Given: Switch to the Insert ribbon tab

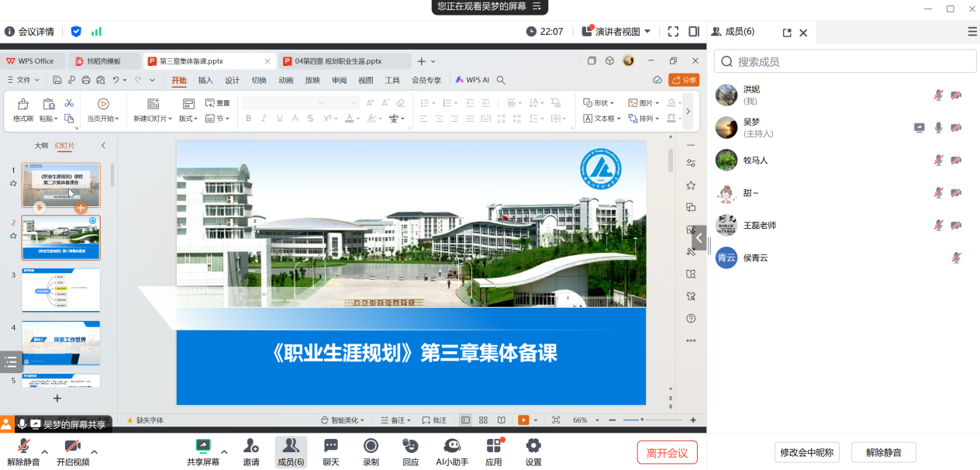Looking at the screenshot, I should coord(205,80).
